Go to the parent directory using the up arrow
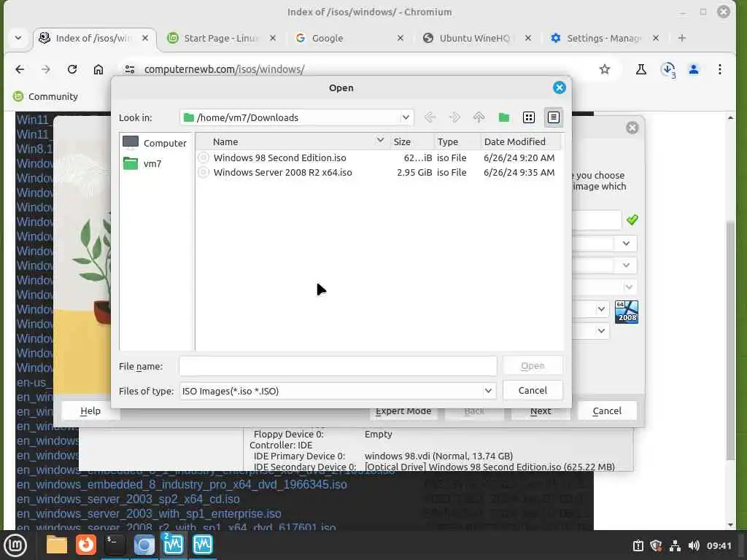 479,117
